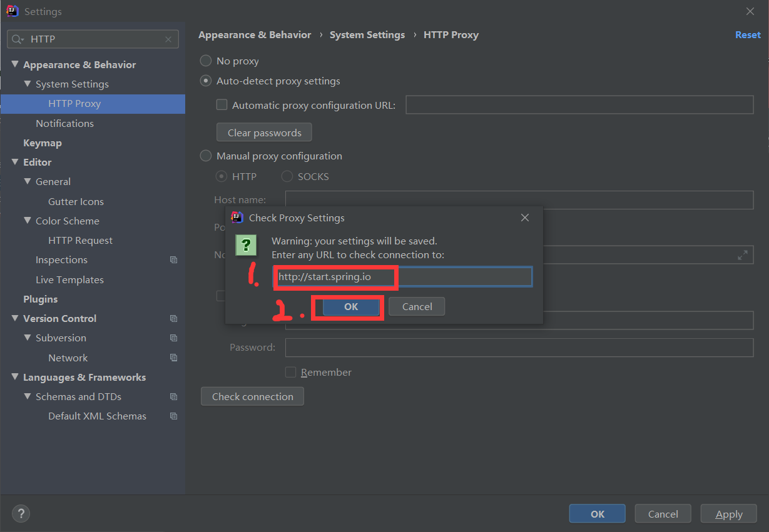
Task: Click the URL field containing start.spring.io
Action: [x=403, y=277]
